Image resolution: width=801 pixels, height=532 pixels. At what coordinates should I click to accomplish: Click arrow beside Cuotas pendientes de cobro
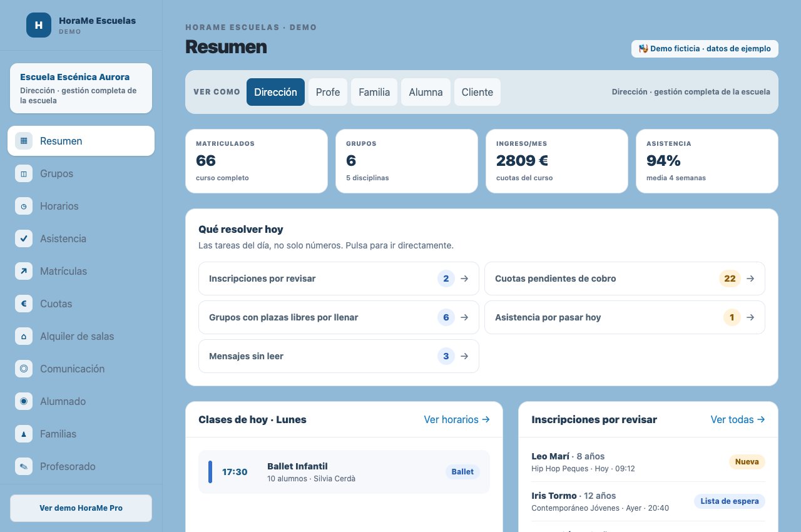pyautogui.click(x=750, y=279)
